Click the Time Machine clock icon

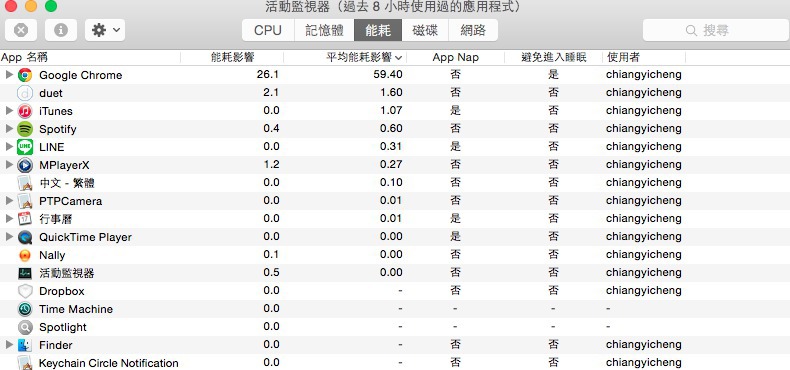coord(25,309)
